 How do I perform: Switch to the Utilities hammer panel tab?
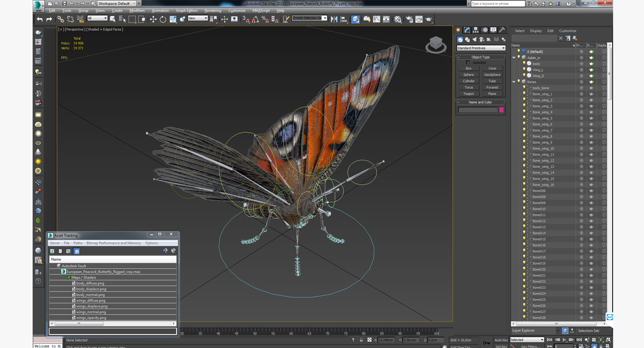pyautogui.click(x=502, y=30)
